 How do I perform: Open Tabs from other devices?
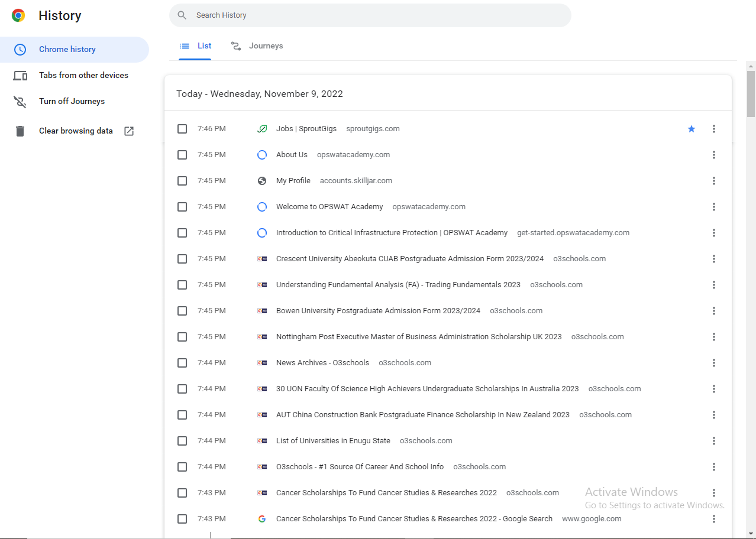pyautogui.click(x=75, y=76)
